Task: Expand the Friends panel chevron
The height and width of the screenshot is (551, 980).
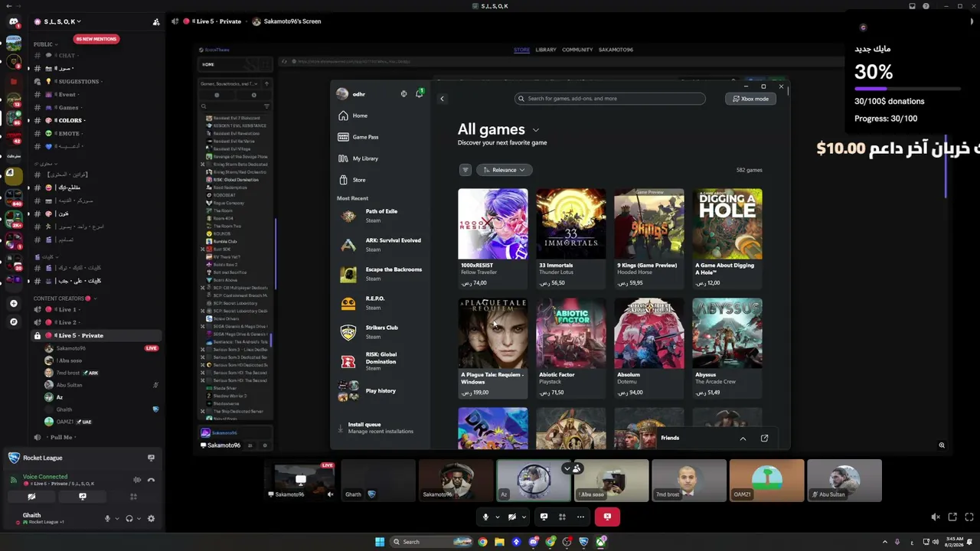Action: [x=743, y=439]
